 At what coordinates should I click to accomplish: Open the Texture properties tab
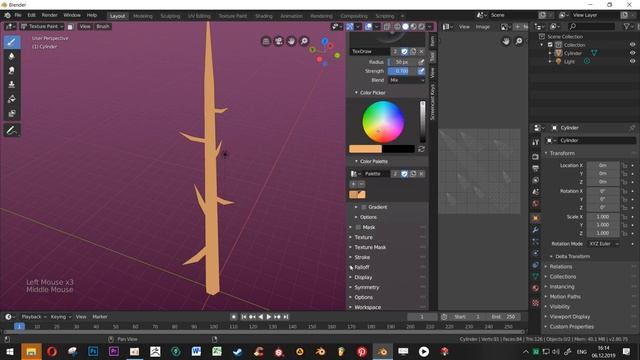click(x=536, y=303)
